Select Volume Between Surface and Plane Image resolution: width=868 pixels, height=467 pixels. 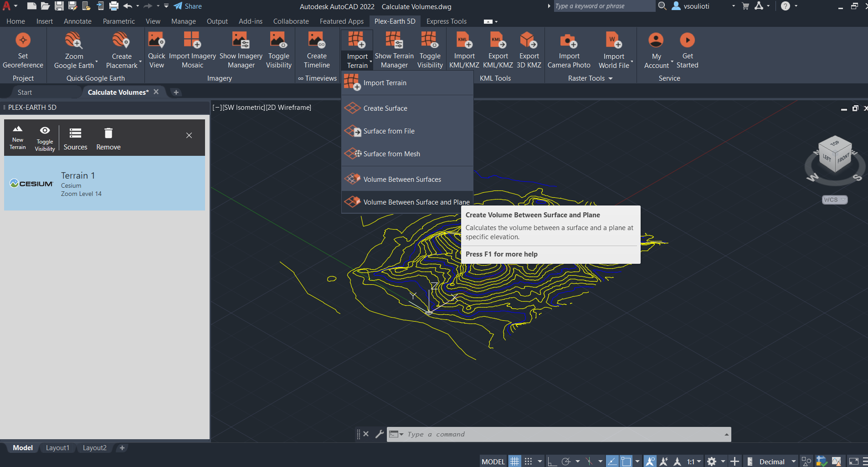click(x=407, y=202)
